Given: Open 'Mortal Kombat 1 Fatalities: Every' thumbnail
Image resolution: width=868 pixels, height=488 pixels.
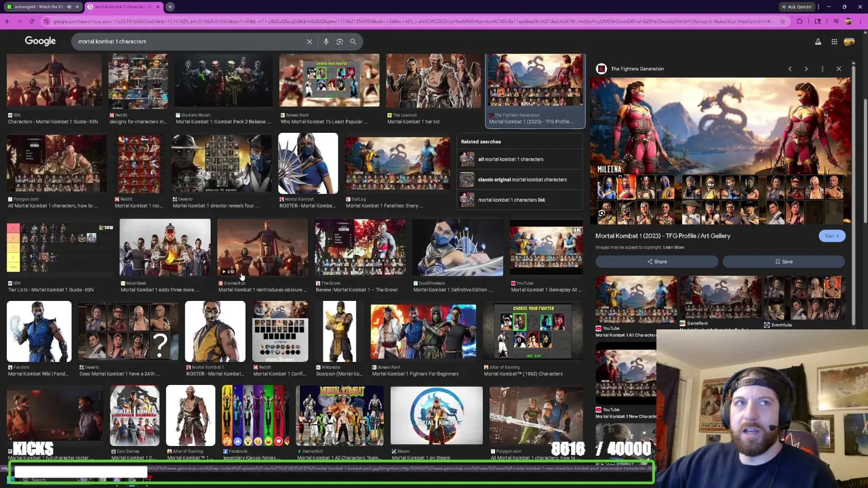Looking at the screenshot, I should tap(397, 165).
